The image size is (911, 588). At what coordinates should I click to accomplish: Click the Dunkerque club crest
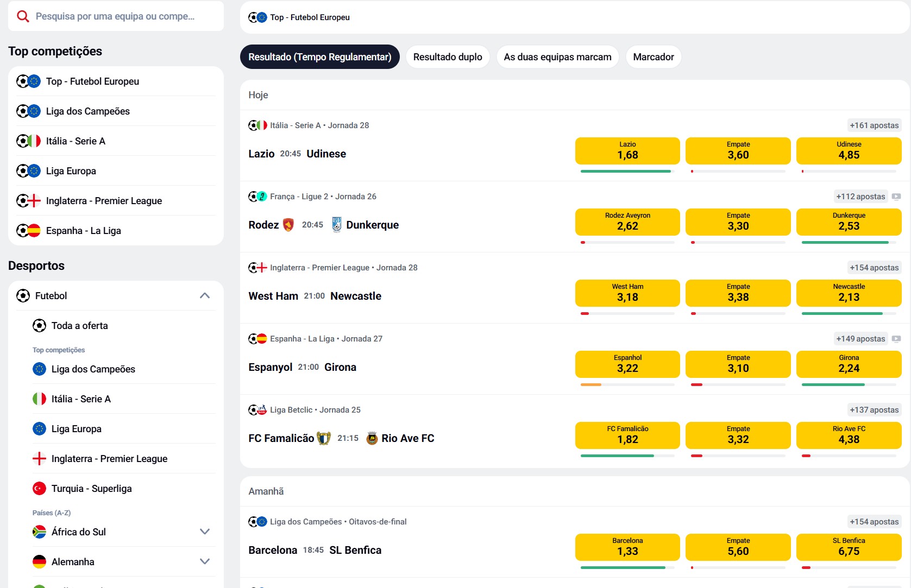[x=337, y=225]
